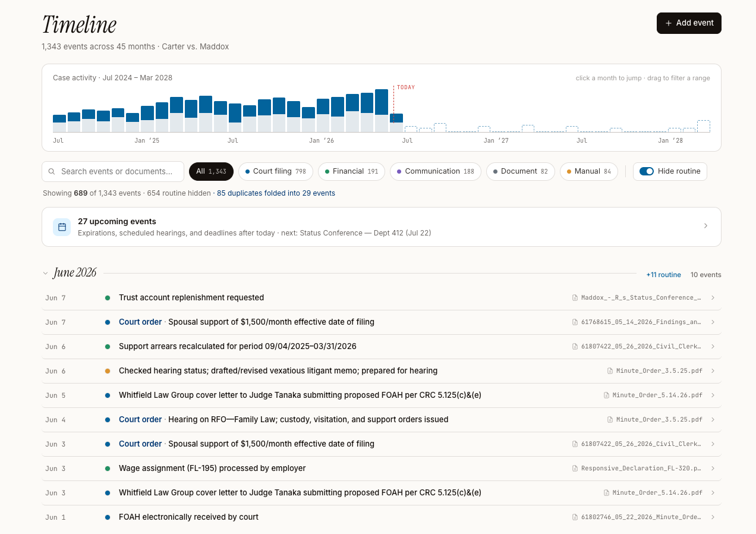This screenshot has height=534, width=756.
Task: Click the tallest bar before TODAY marker
Action: point(382,111)
